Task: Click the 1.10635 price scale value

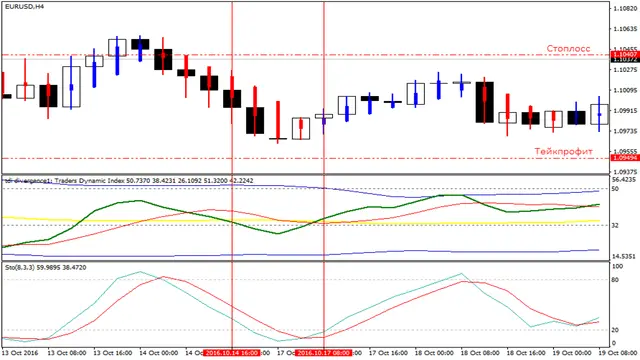Action: (625, 29)
